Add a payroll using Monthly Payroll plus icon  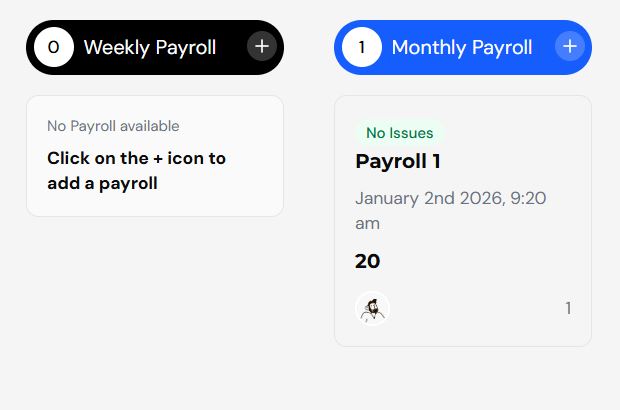coord(569,47)
